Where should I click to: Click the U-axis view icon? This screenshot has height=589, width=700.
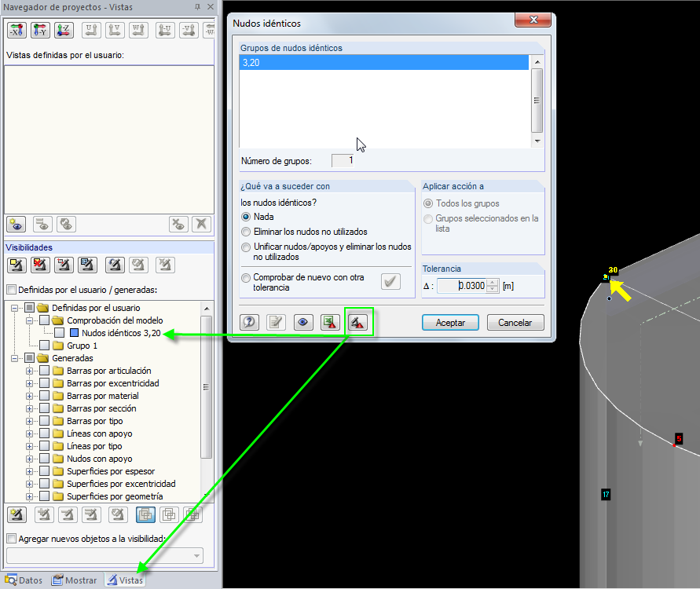point(91,31)
